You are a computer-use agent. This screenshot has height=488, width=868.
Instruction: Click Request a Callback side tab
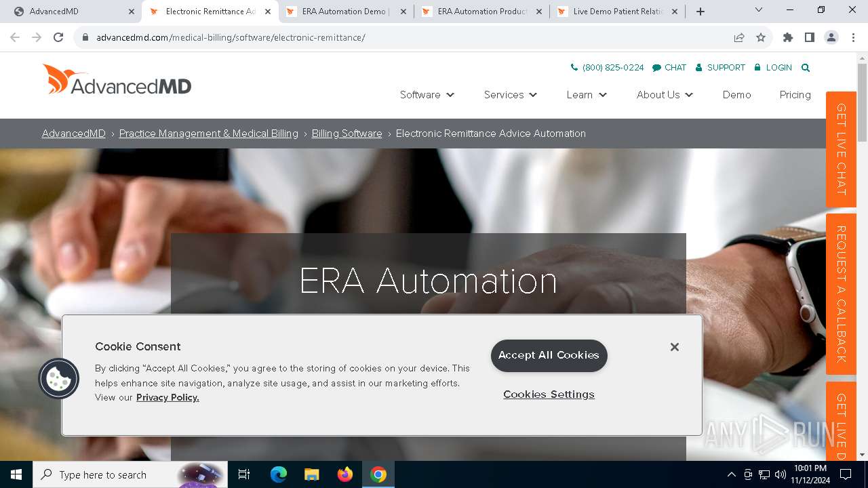(841, 294)
